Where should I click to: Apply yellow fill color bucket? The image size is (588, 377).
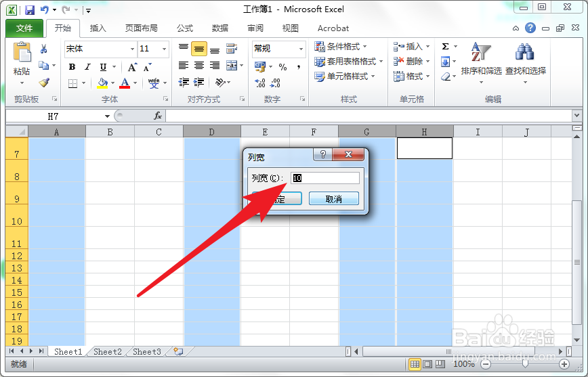(x=102, y=83)
